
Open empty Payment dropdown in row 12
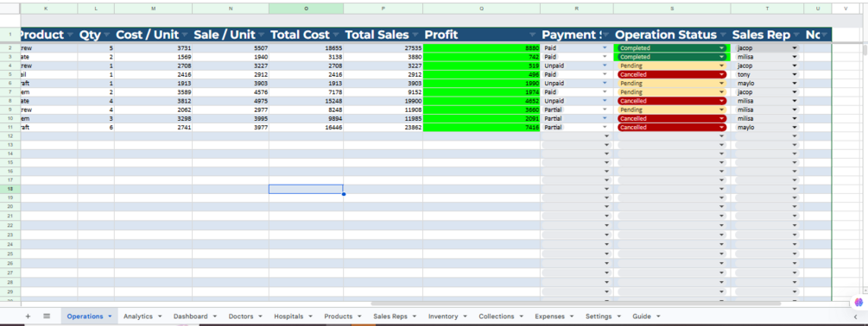pyautogui.click(x=606, y=136)
